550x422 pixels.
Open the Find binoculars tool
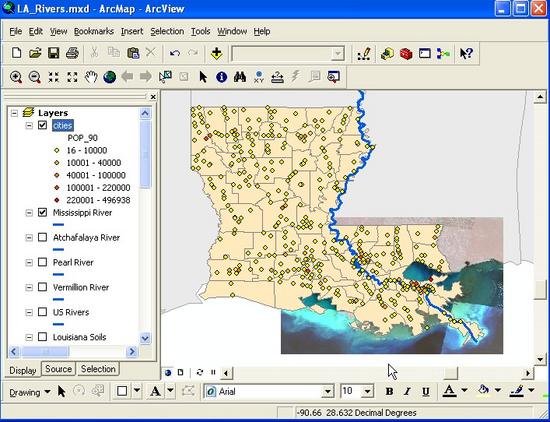[240, 77]
